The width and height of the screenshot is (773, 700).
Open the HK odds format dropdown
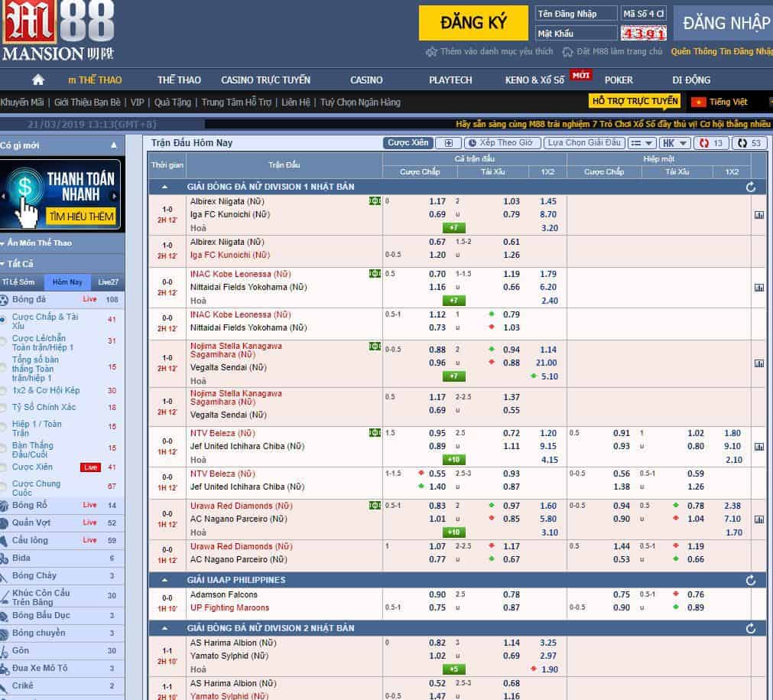pyautogui.click(x=674, y=143)
